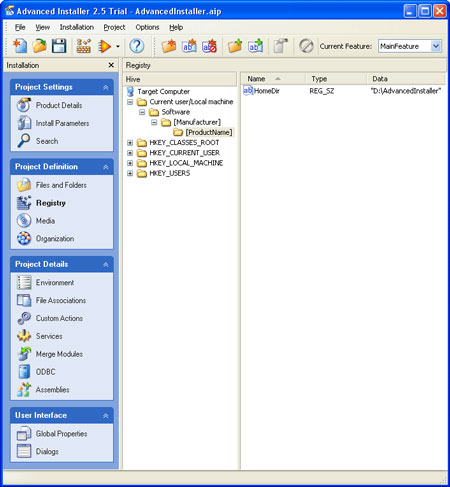Viewport: 450px width, 487px height.
Task: Collapse the Software registry key
Action: point(142,112)
